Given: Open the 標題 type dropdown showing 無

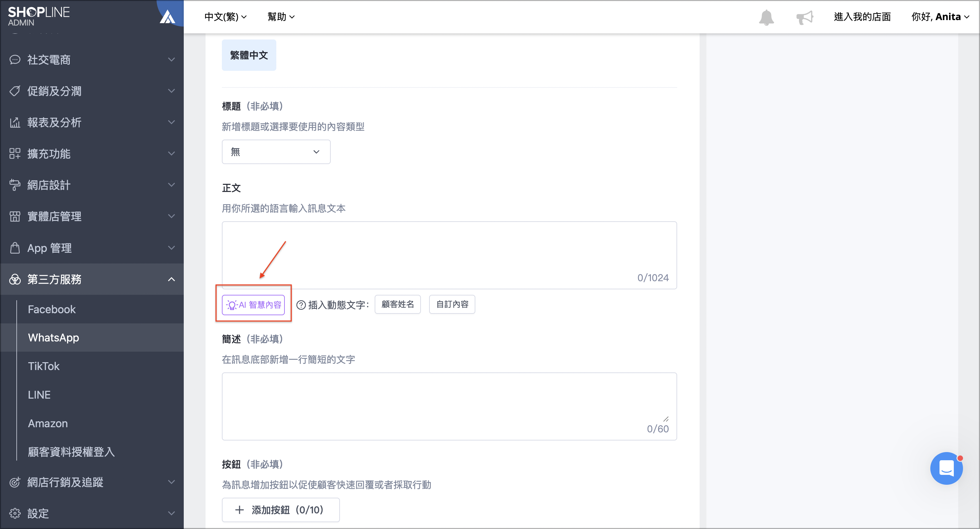Looking at the screenshot, I should (x=276, y=152).
